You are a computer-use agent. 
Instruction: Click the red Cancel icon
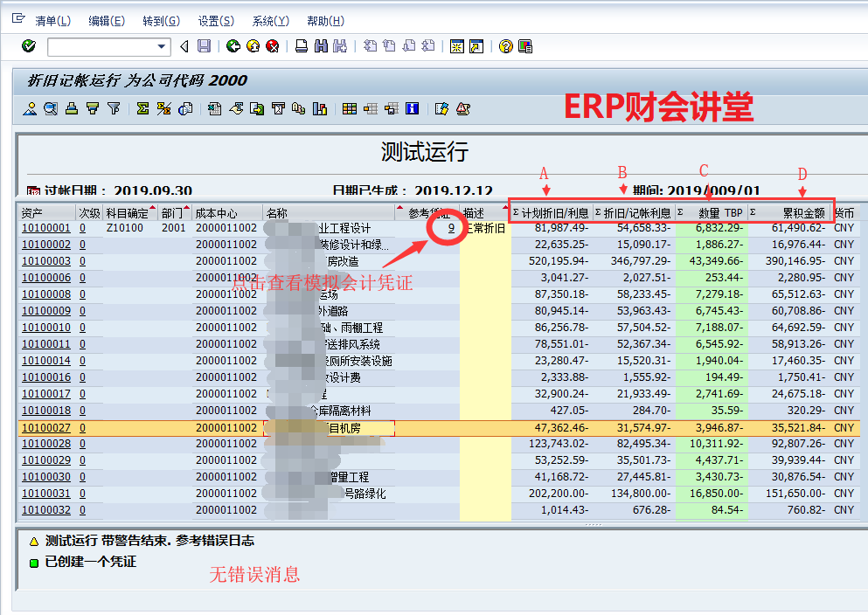pyautogui.click(x=272, y=46)
